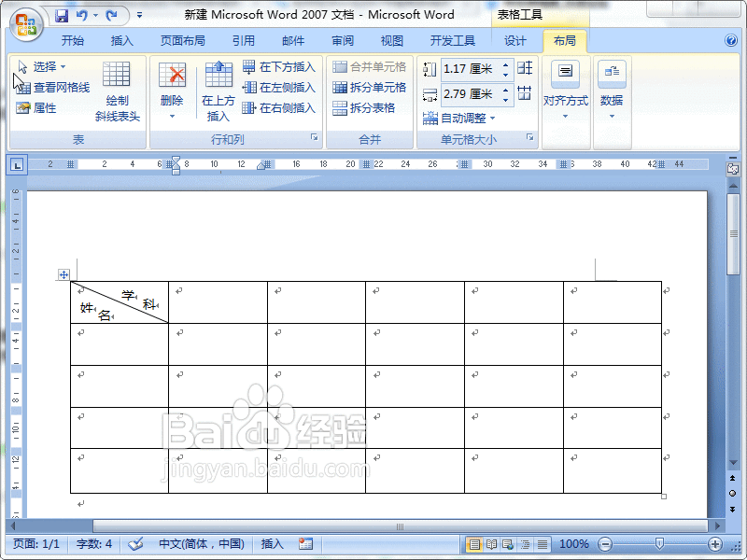Open the Select (选择) dropdown
Screen dimensions: 747x560
[x=46, y=64]
